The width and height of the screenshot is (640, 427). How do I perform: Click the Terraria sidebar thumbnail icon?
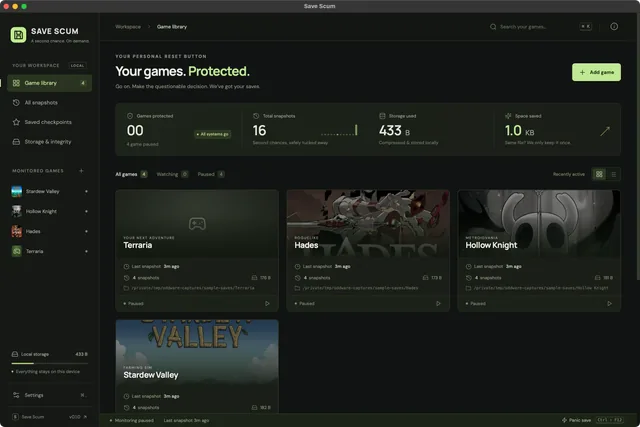coord(17,251)
